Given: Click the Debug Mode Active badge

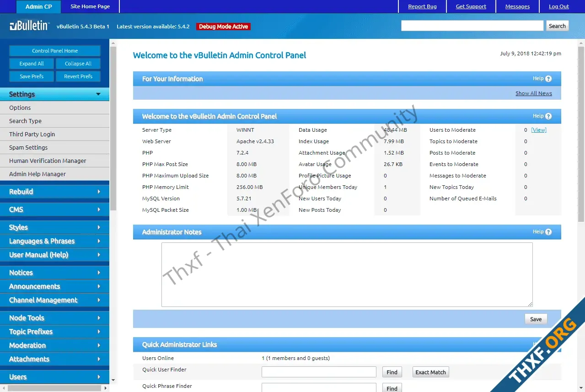Looking at the screenshot, I should click(224, 27).
